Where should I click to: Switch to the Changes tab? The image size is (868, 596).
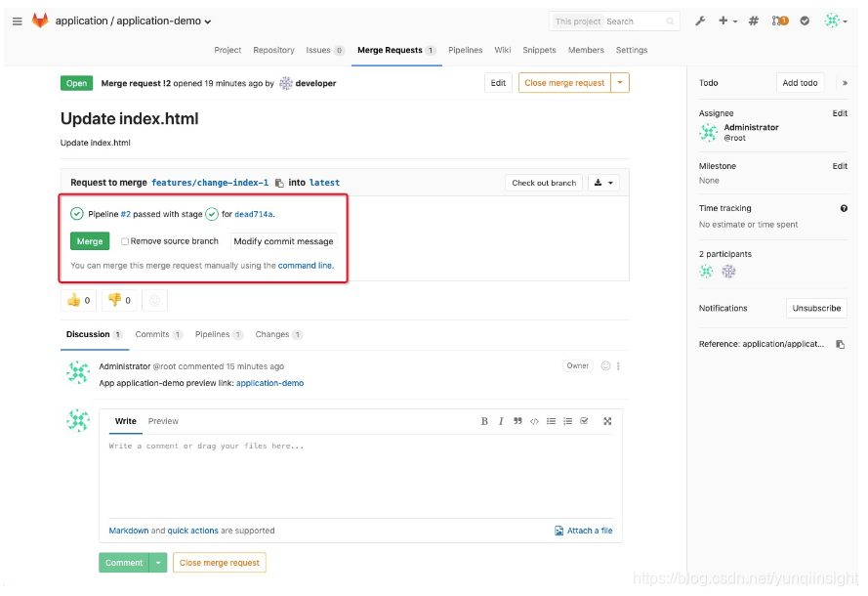(x=278, y=334)
